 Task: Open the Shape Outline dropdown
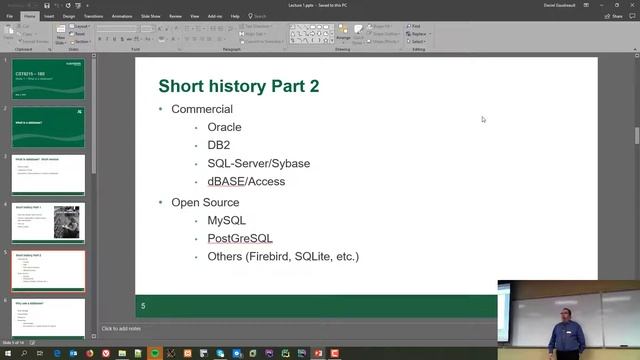pos(384,34)
